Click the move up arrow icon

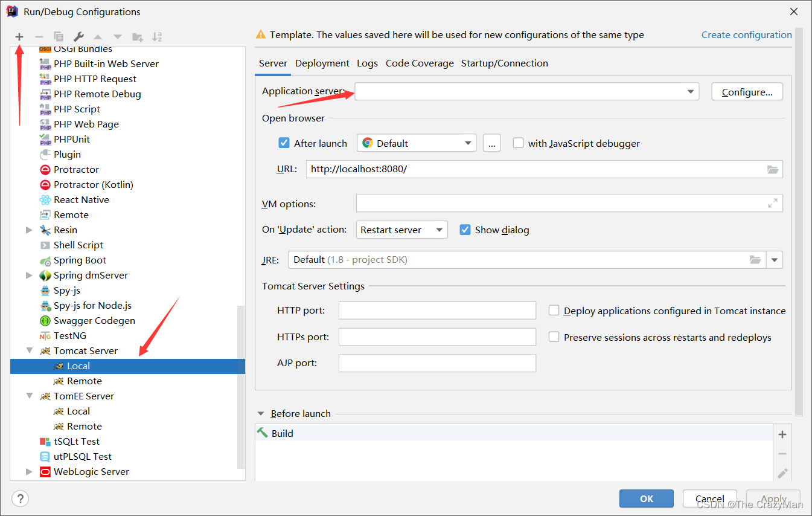click(x=98, y=37)
